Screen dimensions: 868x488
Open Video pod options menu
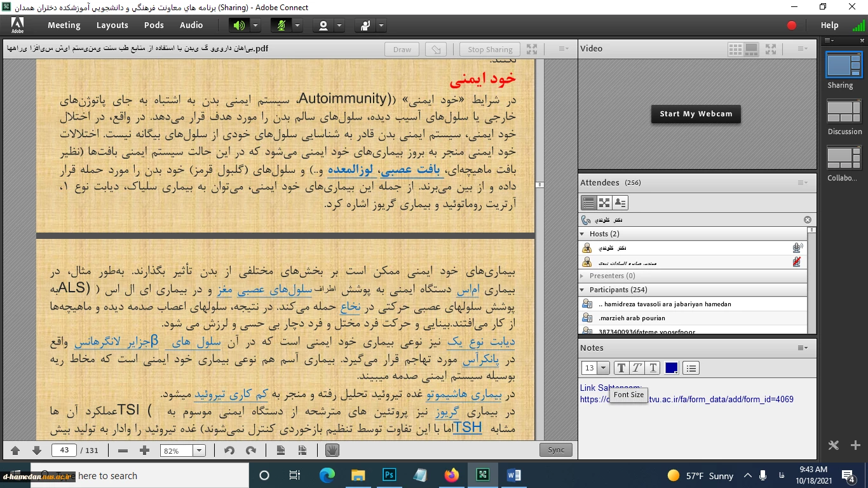pyautogui.click(x=803, y=49)
